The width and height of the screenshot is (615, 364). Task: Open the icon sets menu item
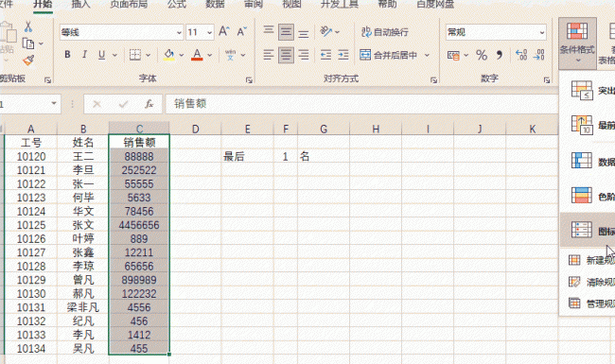point(588,230)
